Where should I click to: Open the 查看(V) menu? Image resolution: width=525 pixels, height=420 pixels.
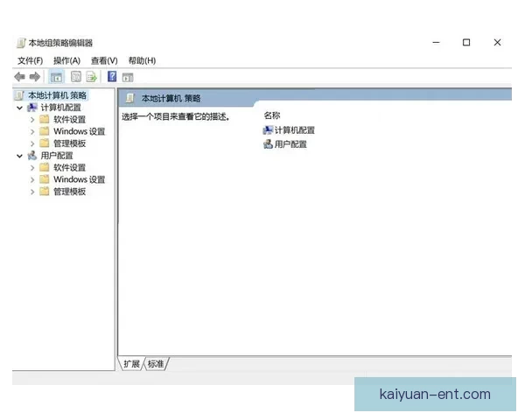coord(104,60)
